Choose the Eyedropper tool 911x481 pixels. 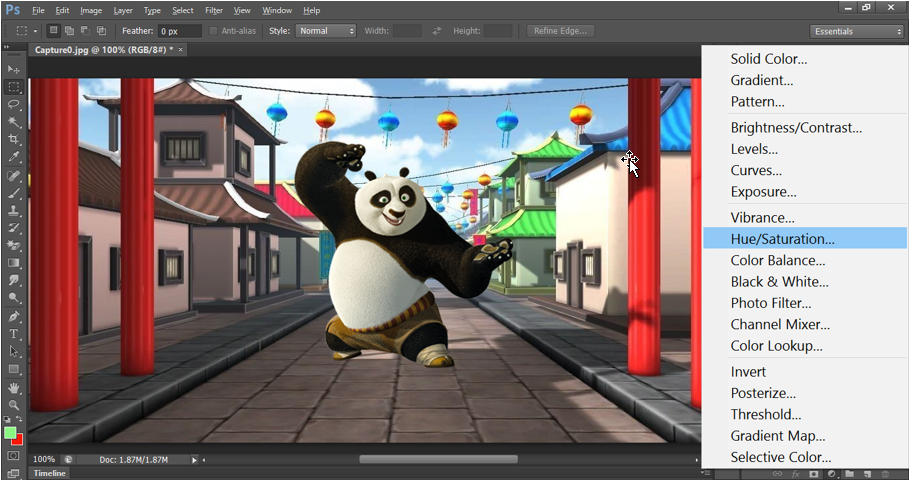pos(14,157)
